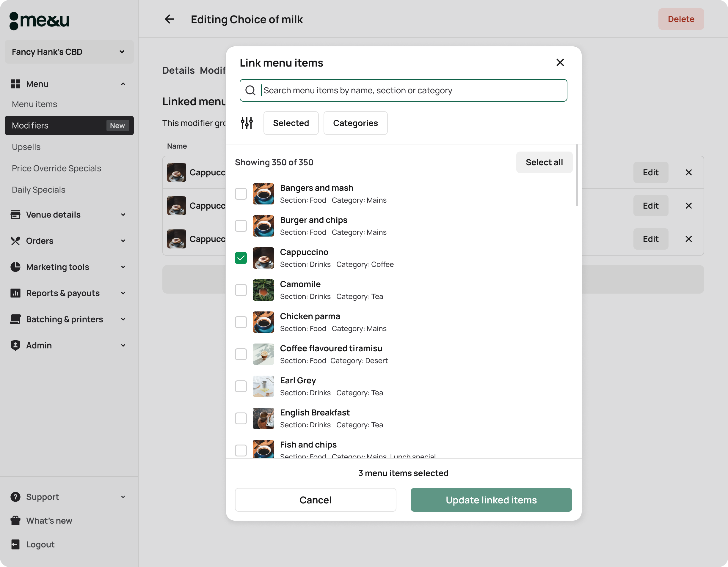
Task: Click the What's new gift icon
Action: pos(15,521)
